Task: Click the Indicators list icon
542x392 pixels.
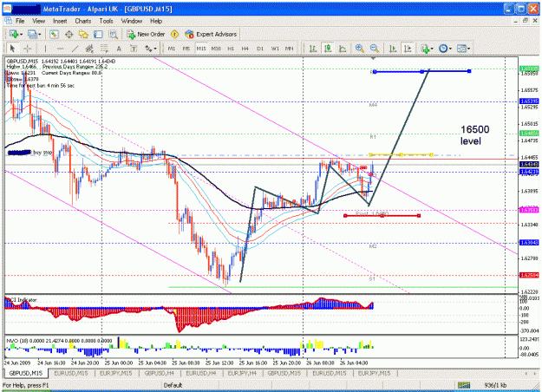Action: click(425, 49)
